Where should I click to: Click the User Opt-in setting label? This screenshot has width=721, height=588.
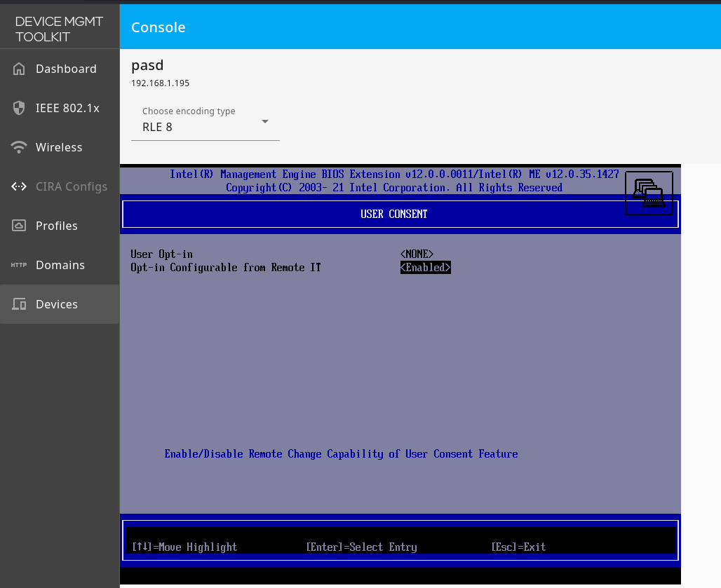coord(161,254)
